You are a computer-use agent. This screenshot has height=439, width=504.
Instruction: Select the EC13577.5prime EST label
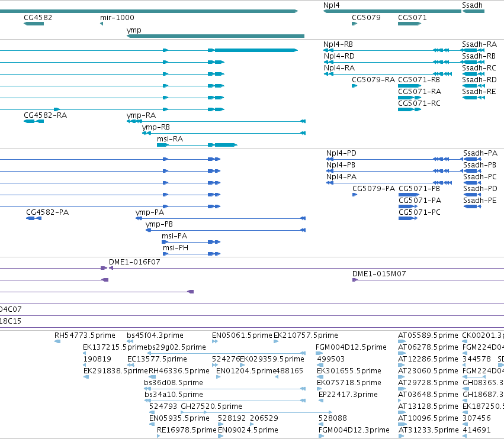157,359
